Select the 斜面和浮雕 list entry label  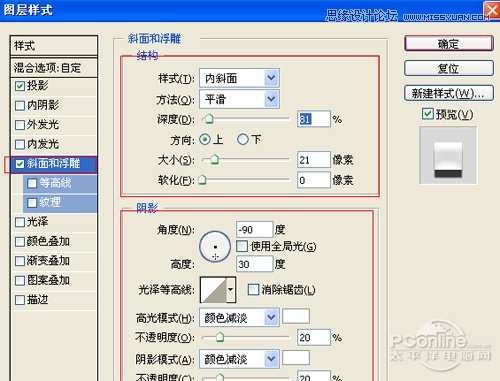53,163
